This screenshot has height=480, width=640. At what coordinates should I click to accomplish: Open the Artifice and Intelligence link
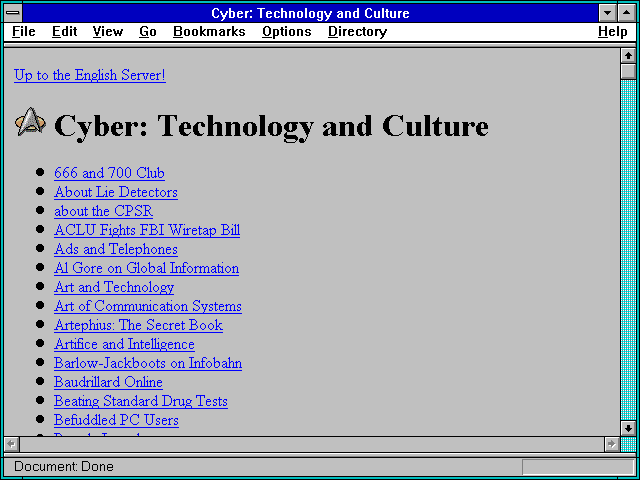(x=124, y=344)
